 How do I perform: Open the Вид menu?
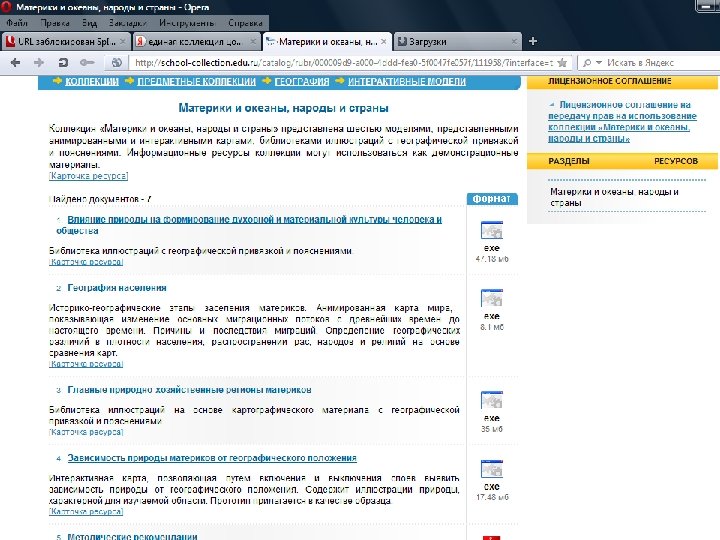(90, 22)
